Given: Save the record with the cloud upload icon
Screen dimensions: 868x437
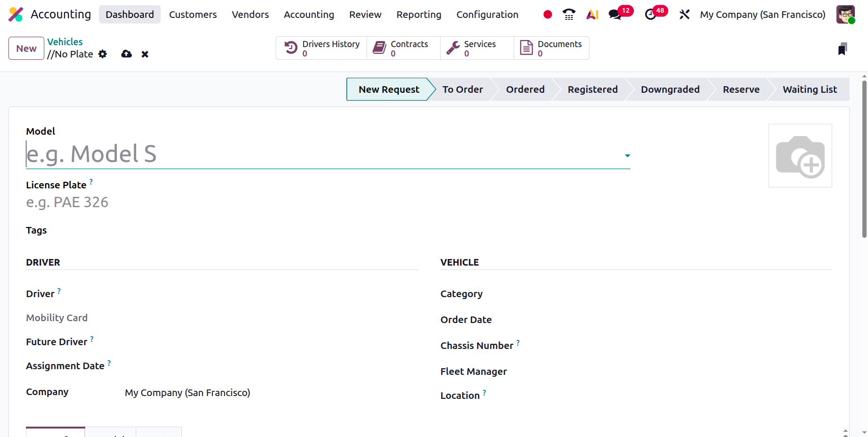Looking at the screenshot, I should pos(126,54).
